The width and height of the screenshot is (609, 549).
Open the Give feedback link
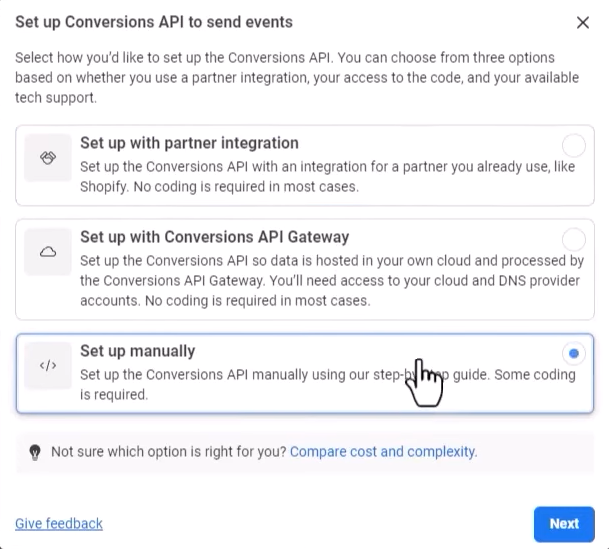pos(59,523)
